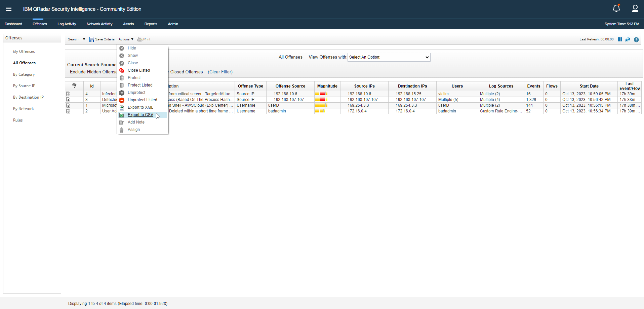
Task: Sort by the Magnitude column header
Action: (327, 86)
